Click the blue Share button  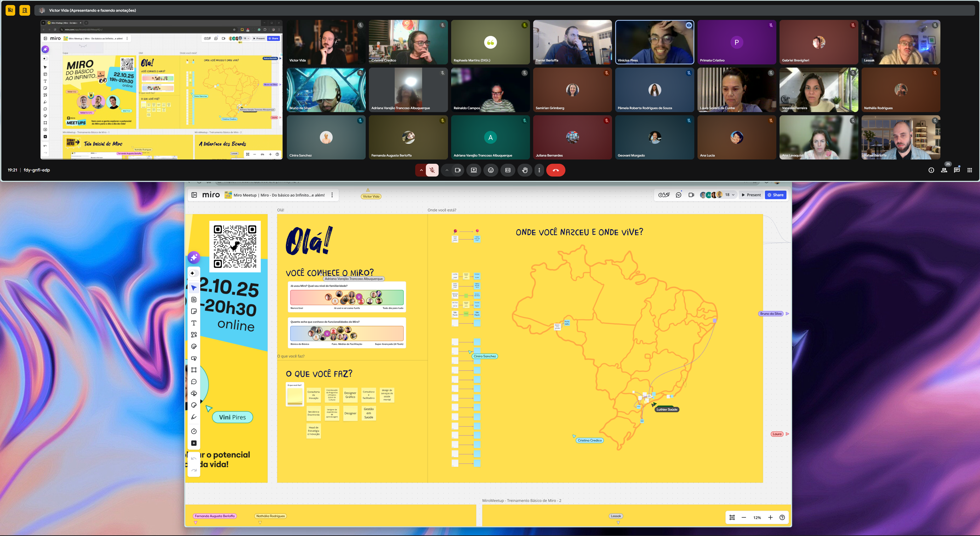pos(775,195)
